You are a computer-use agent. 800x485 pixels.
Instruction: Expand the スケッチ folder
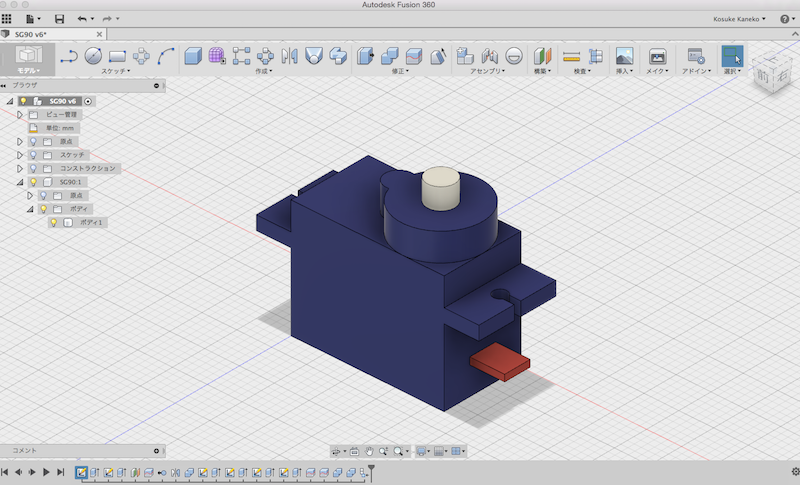20,155
